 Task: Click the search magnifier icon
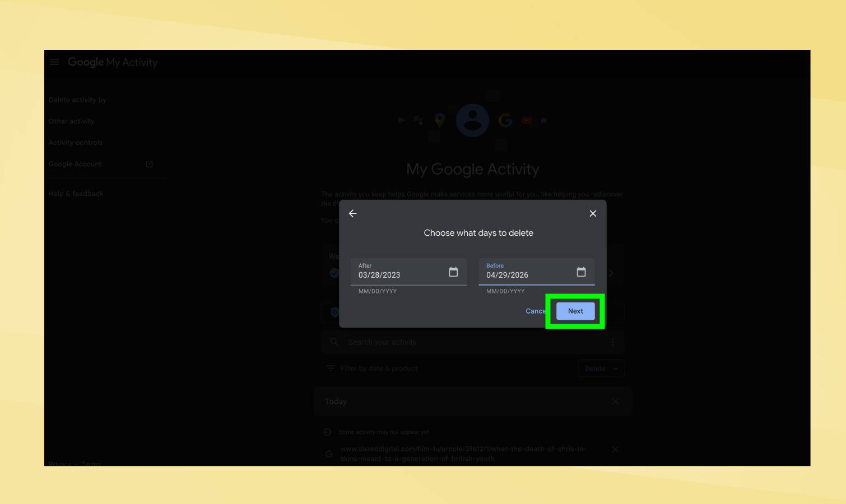point(334,342)
